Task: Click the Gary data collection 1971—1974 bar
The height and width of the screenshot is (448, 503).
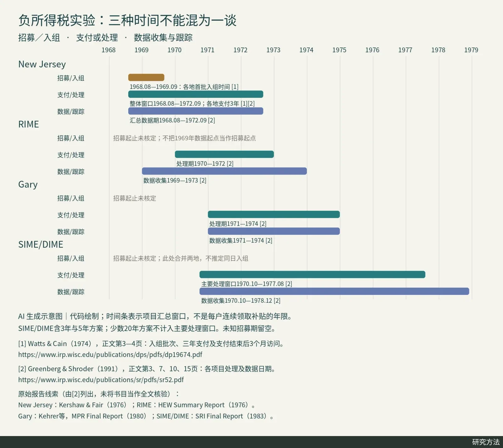Action: coord(274,231)
